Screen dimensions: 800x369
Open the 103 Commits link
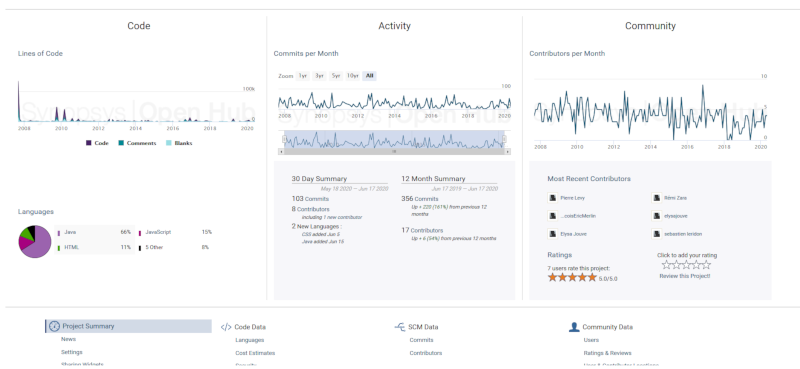[x=310, y=199]
